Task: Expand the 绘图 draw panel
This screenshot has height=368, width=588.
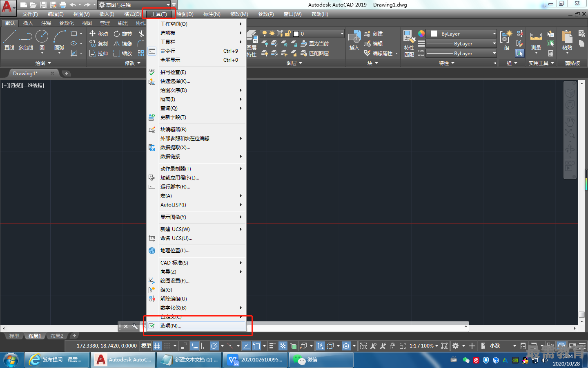Action: [43, 63]
